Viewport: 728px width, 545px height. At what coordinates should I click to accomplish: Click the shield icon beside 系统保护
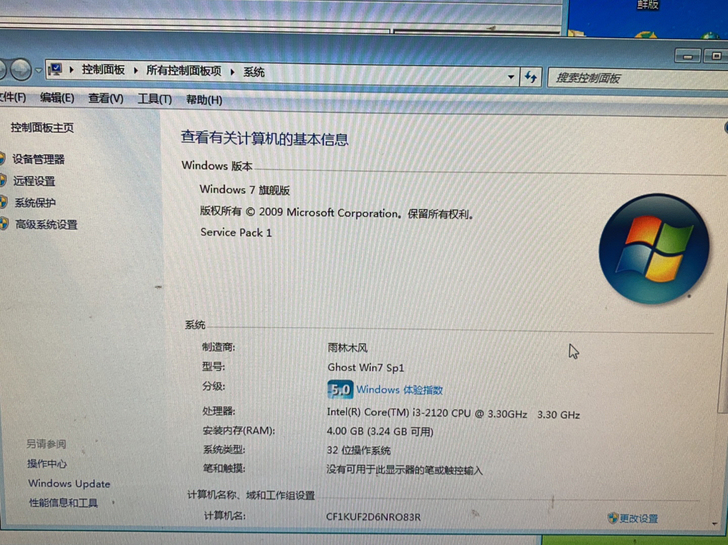(x=3, y=202)
